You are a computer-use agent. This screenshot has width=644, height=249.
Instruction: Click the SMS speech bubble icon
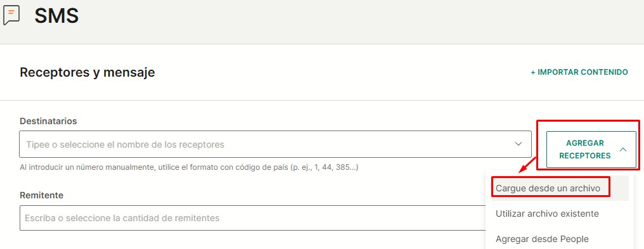click(x=11, y=16)
